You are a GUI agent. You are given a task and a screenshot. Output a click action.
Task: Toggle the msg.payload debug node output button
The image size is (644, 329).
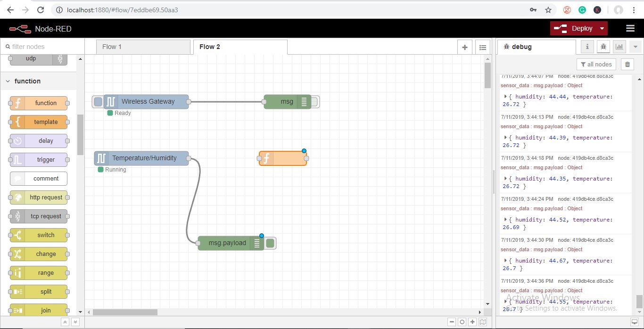(270, 243)
